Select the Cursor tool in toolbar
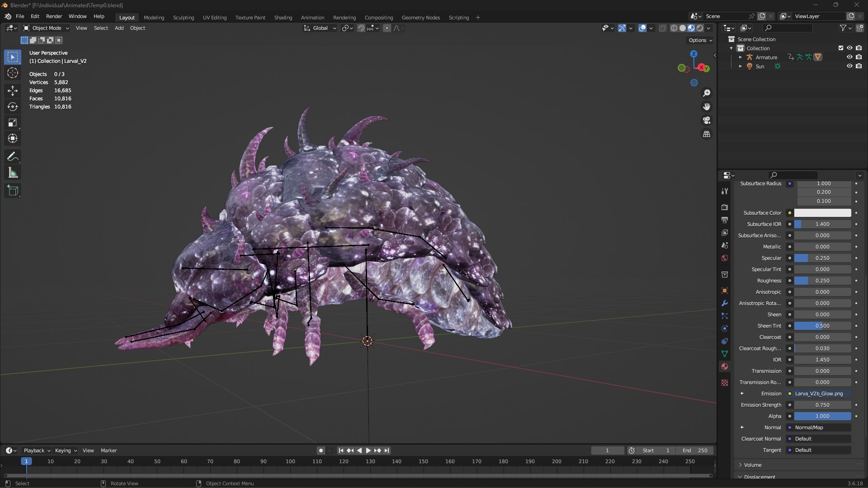Image resolution: width=868 pixels, height=488 pixels. (13, 73)
